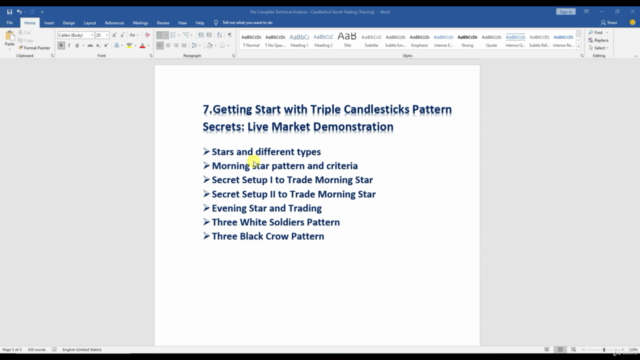Switch to Read Mode view icon
The height and width of the screenshot is (360, 640).
pyautogui.click(x=547, y=349)
